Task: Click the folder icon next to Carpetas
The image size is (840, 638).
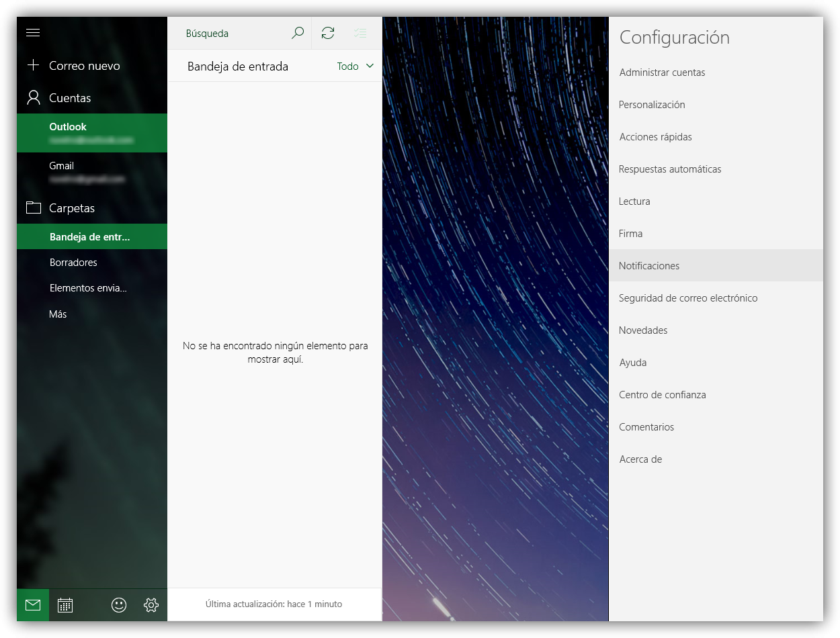Action: (x=33, y=208)
